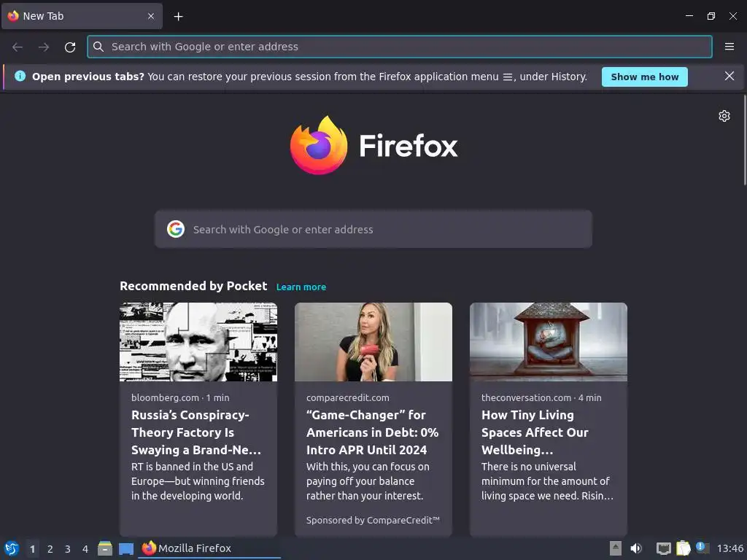747x560 pixels.
Task: Open the volume control in the system tray
Action: 636,548
